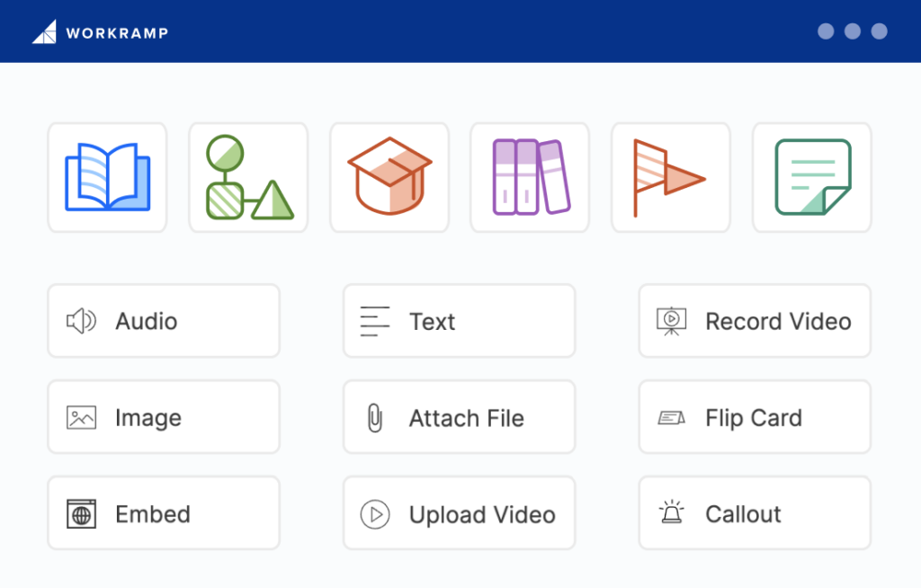Insert a Text block

[x=460, y=321]
